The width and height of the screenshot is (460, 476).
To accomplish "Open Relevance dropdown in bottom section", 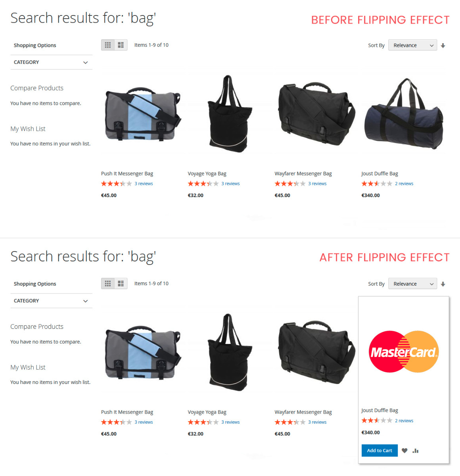I will (413, 284).
